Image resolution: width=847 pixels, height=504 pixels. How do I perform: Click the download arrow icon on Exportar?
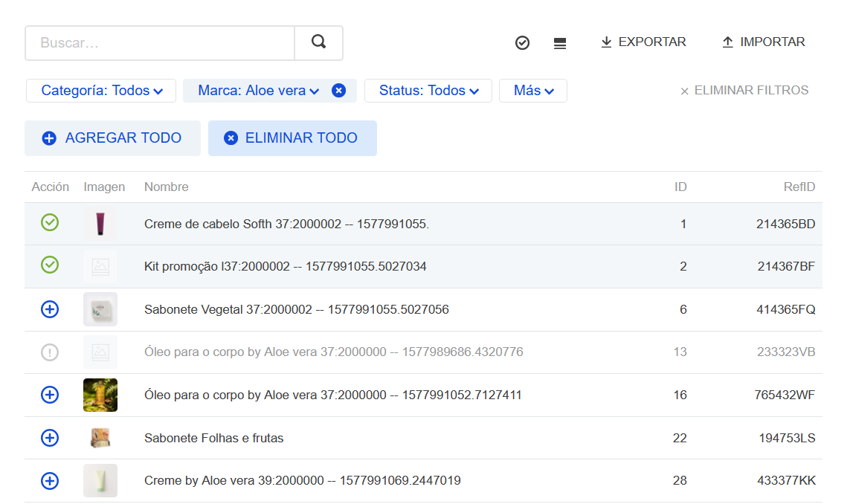coord(604,42)
